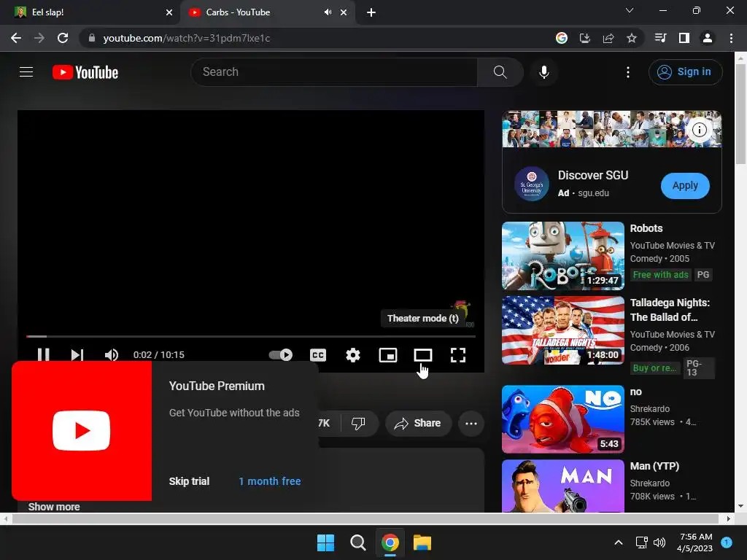The width and height of the screenshot is (747, 560).
Task: Start voice search with microphone icon
Action: click(x=543, y=72)
